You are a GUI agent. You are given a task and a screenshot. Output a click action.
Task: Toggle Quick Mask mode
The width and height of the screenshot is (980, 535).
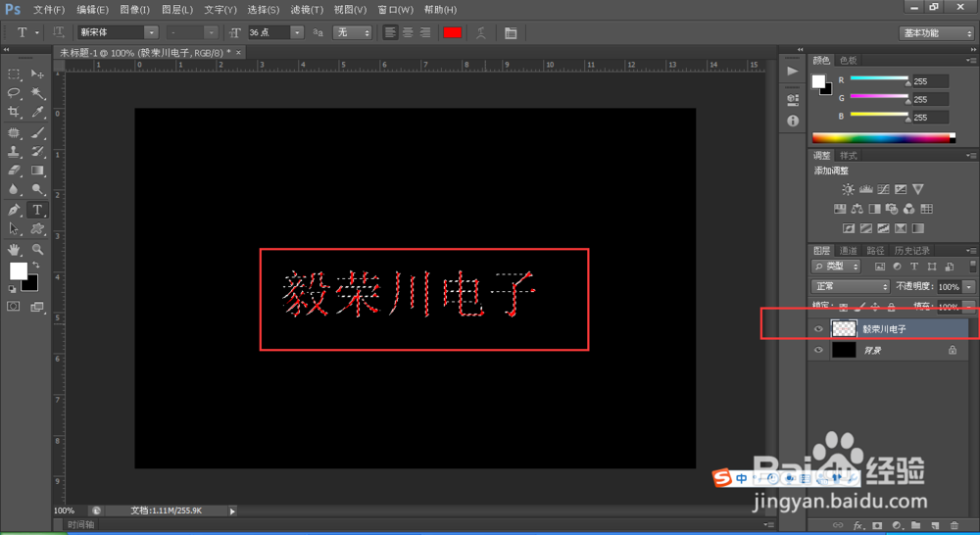pos(13,307)
